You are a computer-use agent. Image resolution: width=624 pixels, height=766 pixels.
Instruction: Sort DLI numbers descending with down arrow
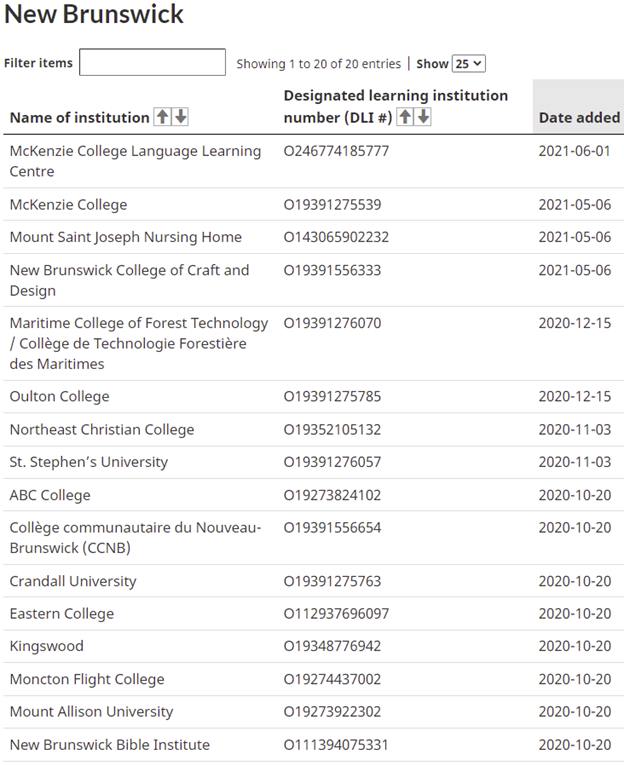(x=423, y=117)
